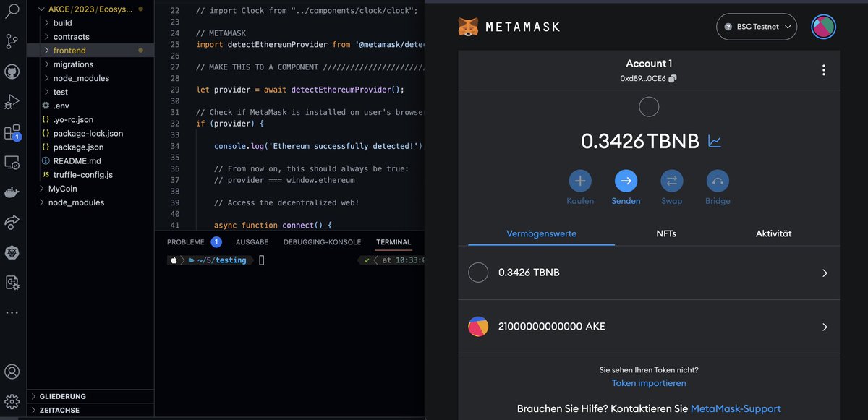Select the Aktivität tab in MetaMask

pyautogui.click(x=773, y=233)
